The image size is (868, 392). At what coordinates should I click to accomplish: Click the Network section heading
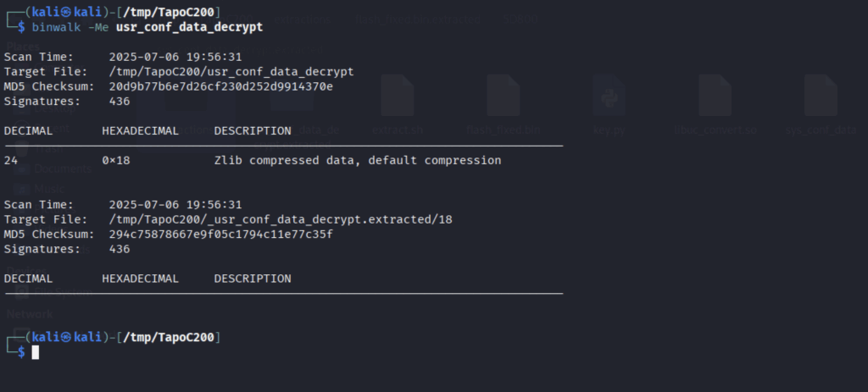tap(30, 314)
